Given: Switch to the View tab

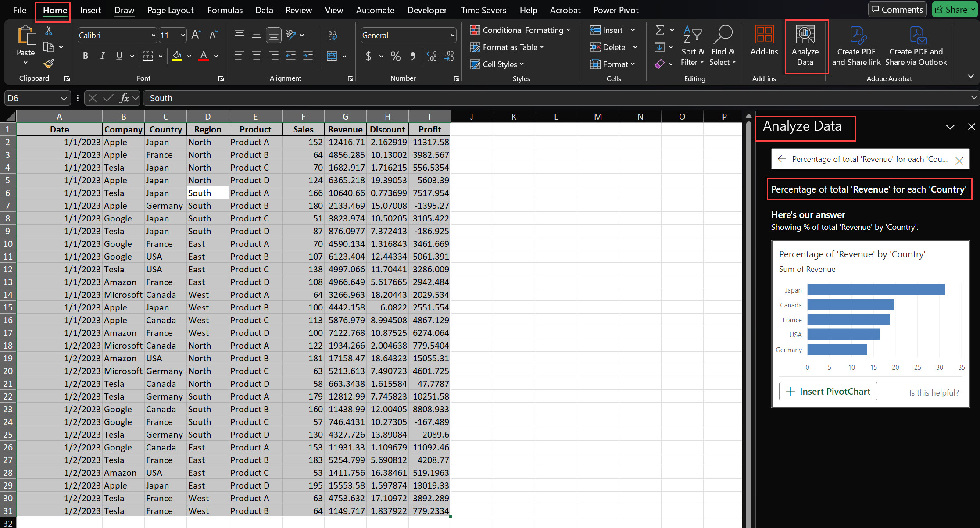Looking at the screenshot, I should click(x=334, y=10).
